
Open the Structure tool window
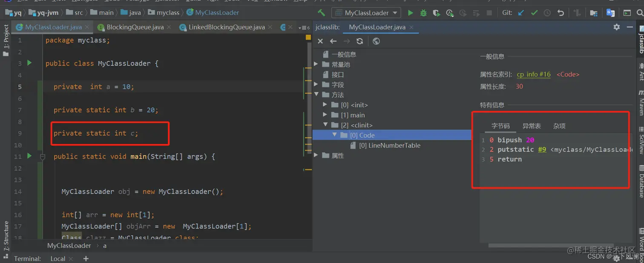[6, 240]
